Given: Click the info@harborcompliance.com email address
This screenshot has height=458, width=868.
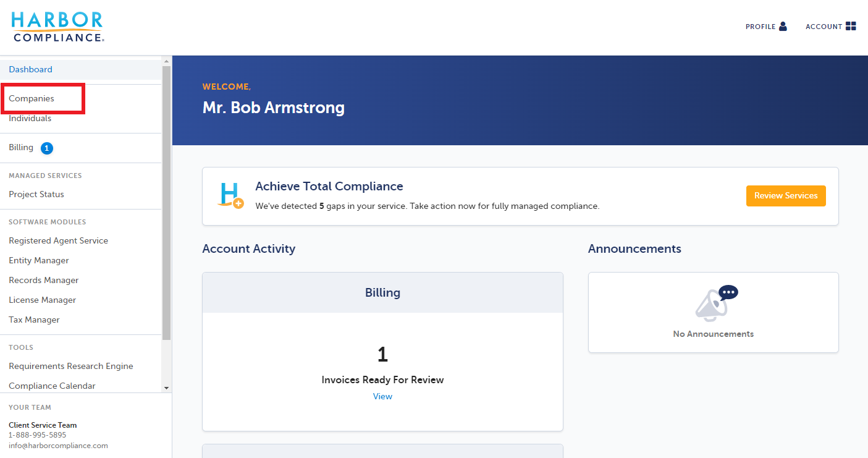Looking at the screenshot, I should click(58, 446).
